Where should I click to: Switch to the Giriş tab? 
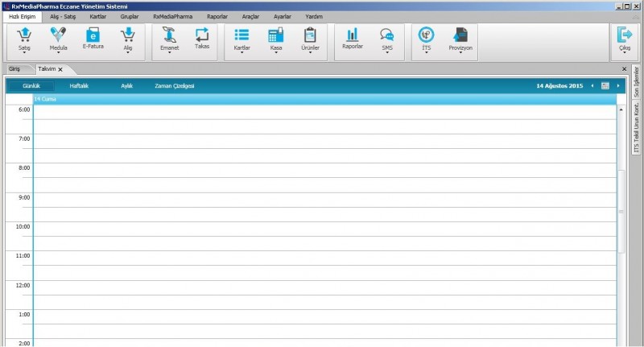pos(14,69)
